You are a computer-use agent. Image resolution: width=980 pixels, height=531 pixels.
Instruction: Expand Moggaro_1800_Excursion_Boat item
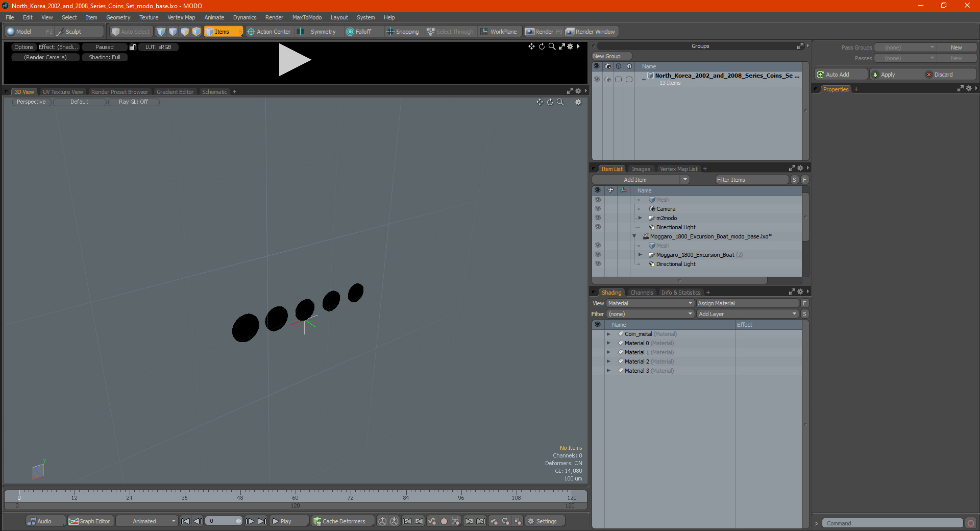[x=640, y=255]
